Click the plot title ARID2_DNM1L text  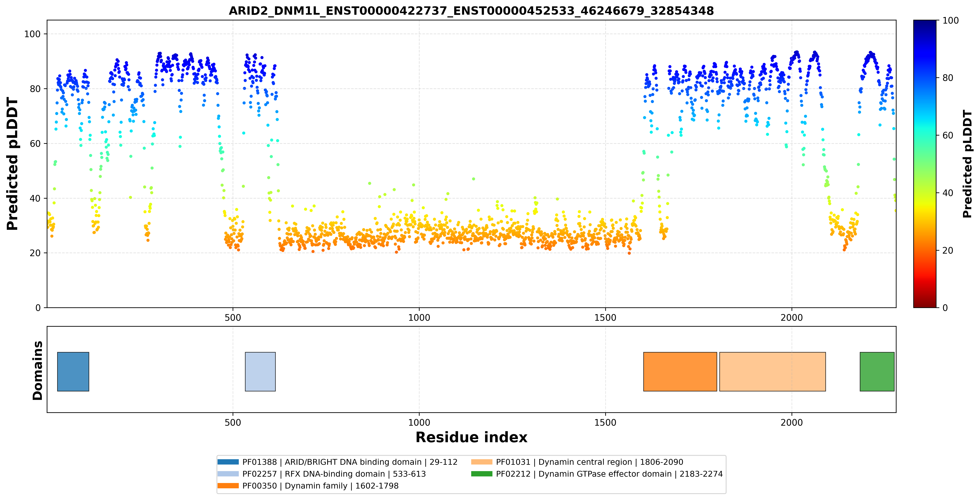coord(471,11)
